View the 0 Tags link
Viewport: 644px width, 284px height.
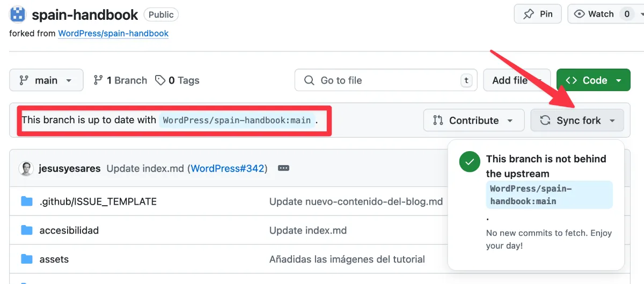click(177, 80)
